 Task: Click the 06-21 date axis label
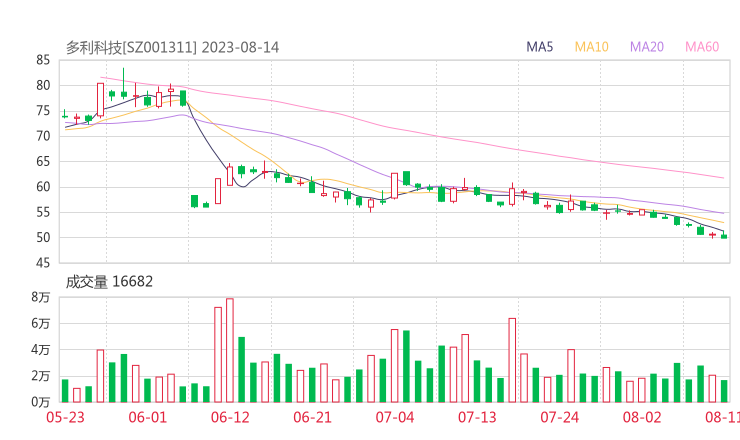pos(312,417)
